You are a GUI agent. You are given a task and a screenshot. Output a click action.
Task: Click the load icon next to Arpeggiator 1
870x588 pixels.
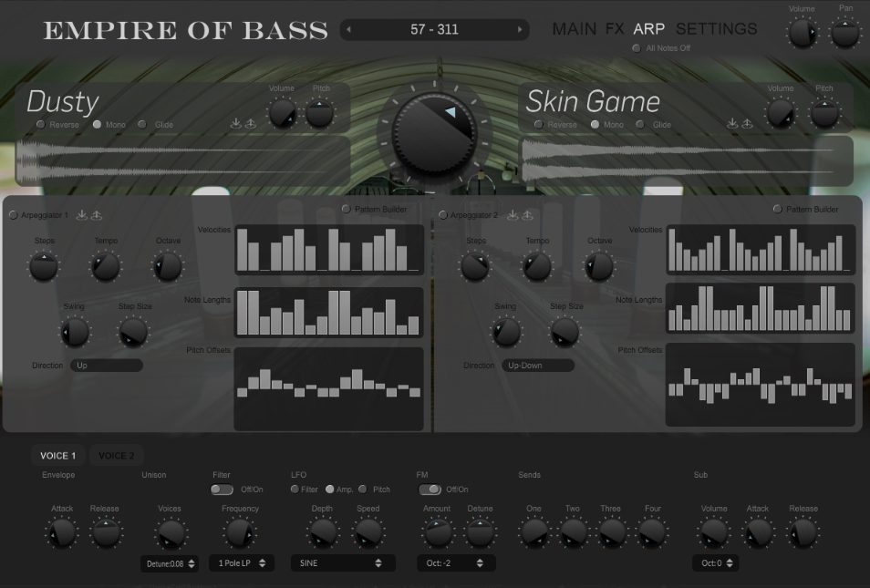pos(97,215)
